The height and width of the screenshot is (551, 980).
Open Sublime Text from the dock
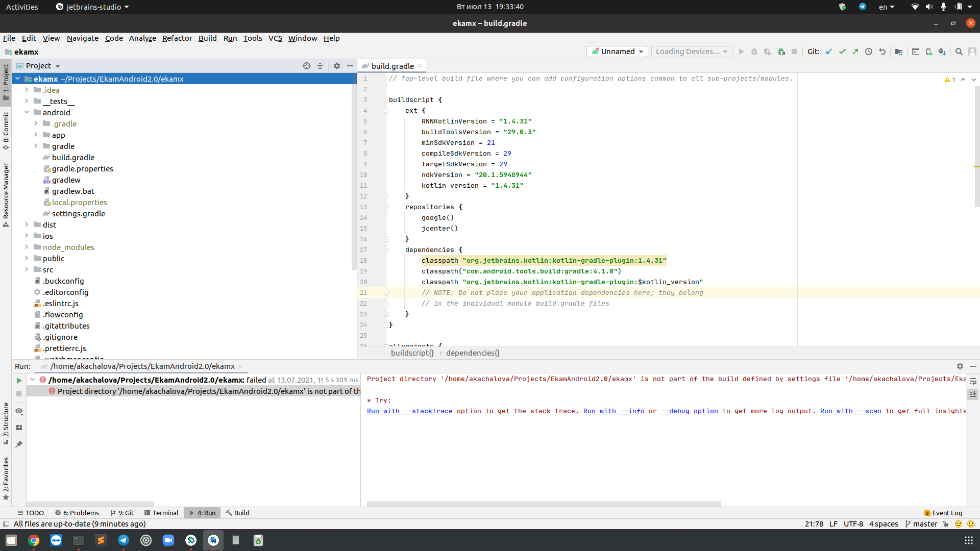(x=101, y=540)
